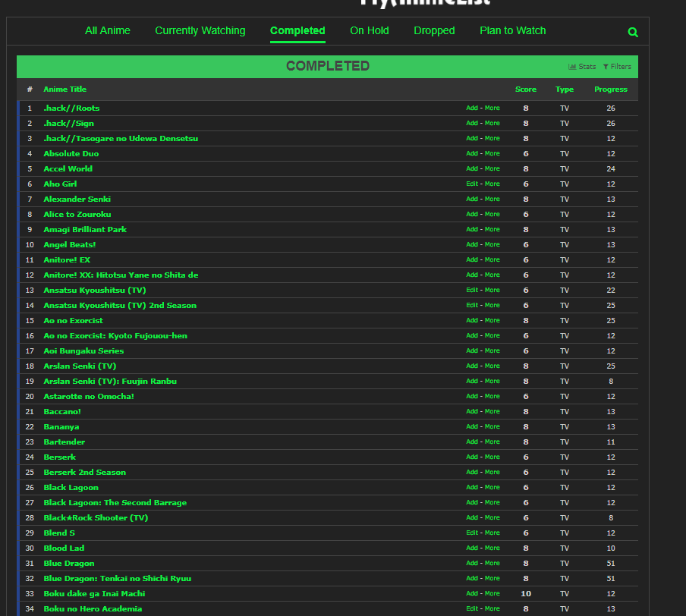This screenshot has width=686, height=616.
Task: Expand More for Aoi Bungaku Series
Action: pyautogui.click(x=492, y=351)
